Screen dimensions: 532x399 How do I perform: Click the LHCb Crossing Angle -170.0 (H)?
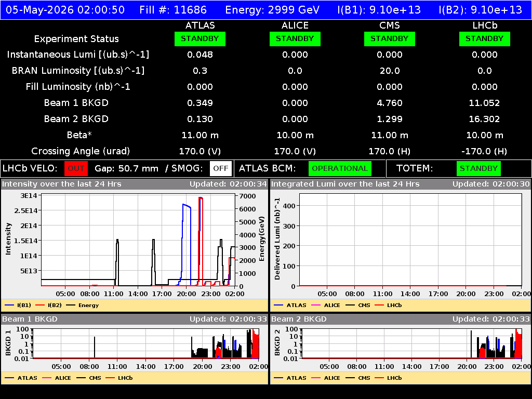(485, 151)
